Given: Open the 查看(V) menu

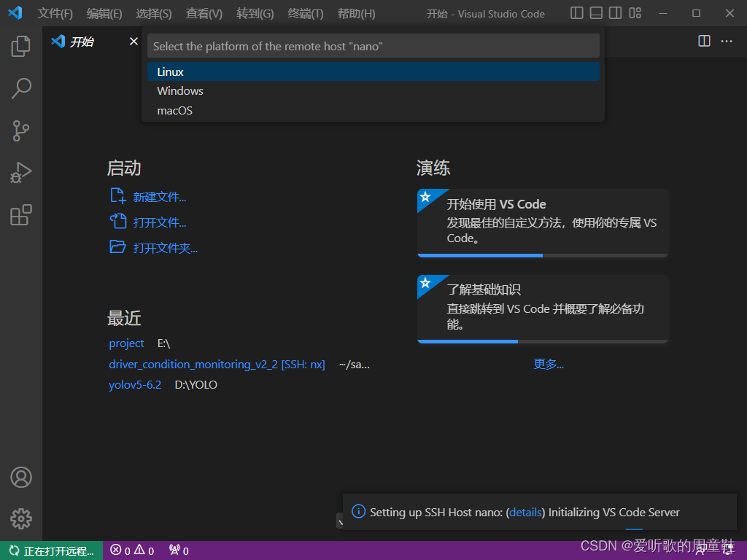Looking at the screenshot, I should point(204,14).
